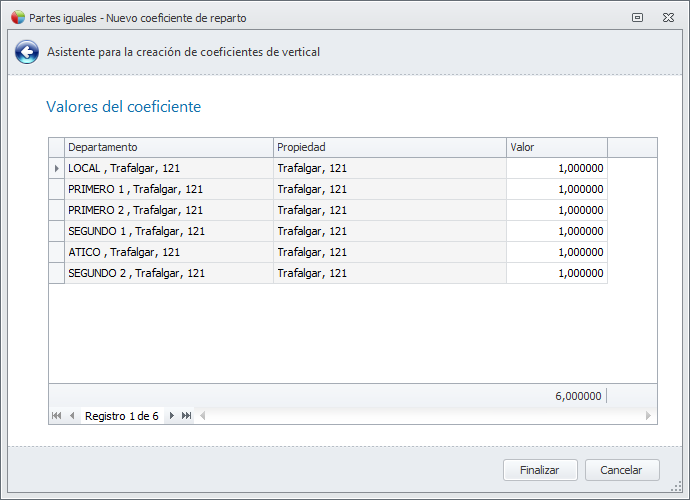690x500 pixels.
Task: Go to next record in navigator
Action: (x=172, y=416)
